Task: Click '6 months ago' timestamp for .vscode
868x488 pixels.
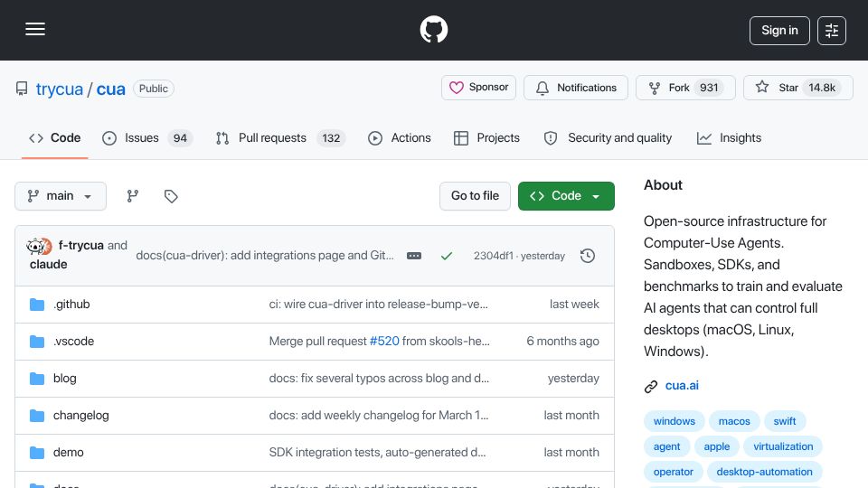Action: click(562, 342)
